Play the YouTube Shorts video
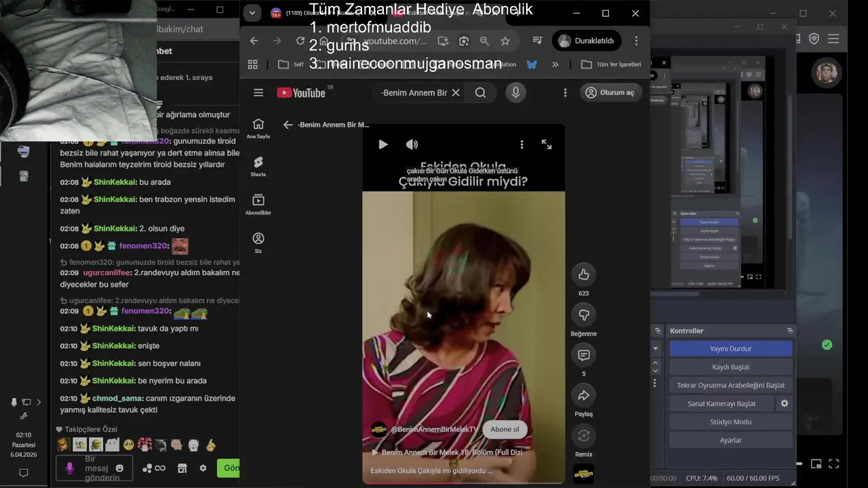868x488 pixels. (x=383, y=144)
